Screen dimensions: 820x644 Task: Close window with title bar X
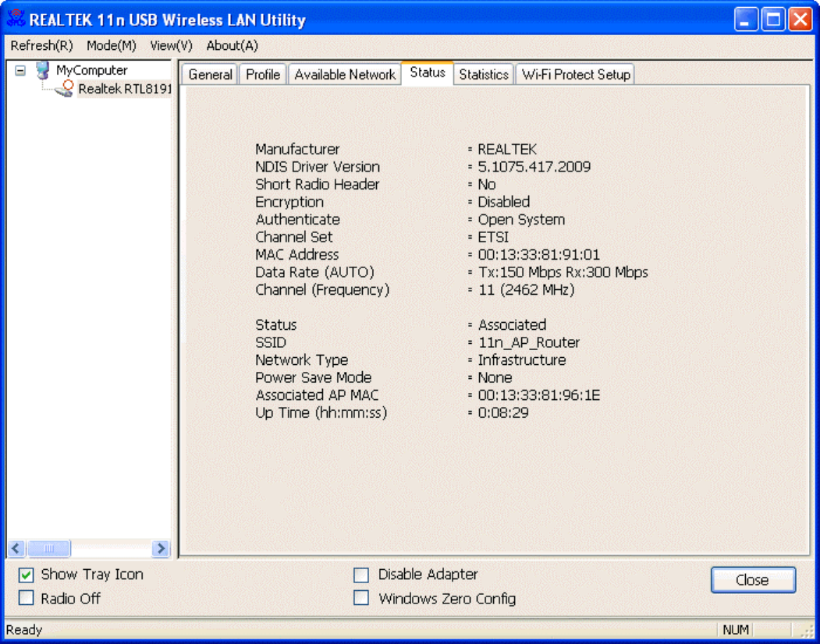point(800,19)
